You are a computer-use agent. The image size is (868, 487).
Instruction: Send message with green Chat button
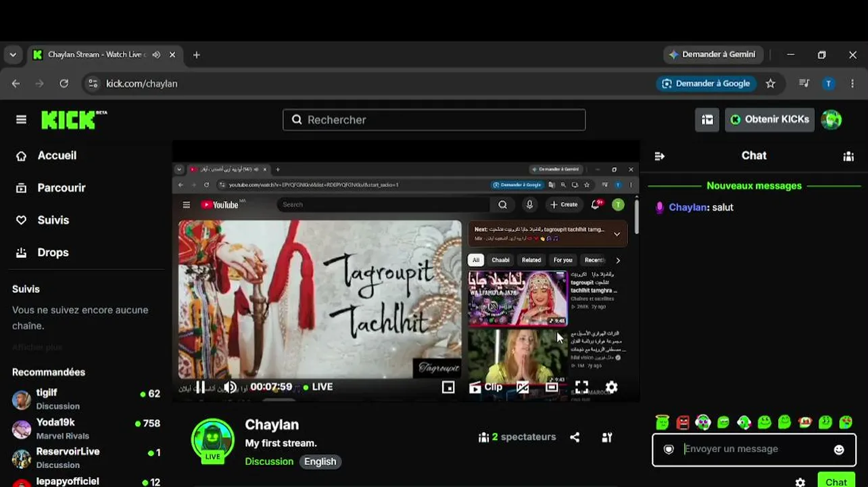(x=836, y=481)
